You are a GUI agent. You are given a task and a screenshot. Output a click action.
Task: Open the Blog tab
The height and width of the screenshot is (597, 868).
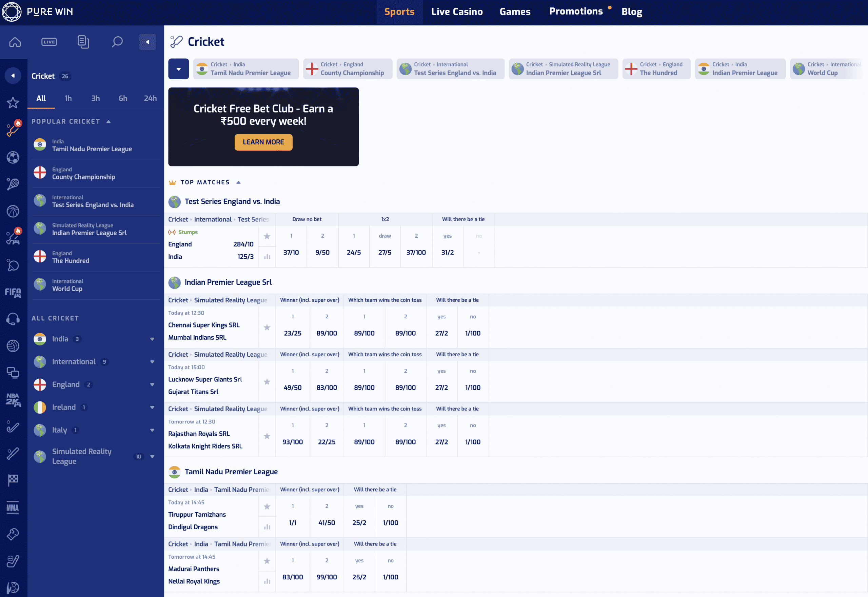tap(632, 12)
